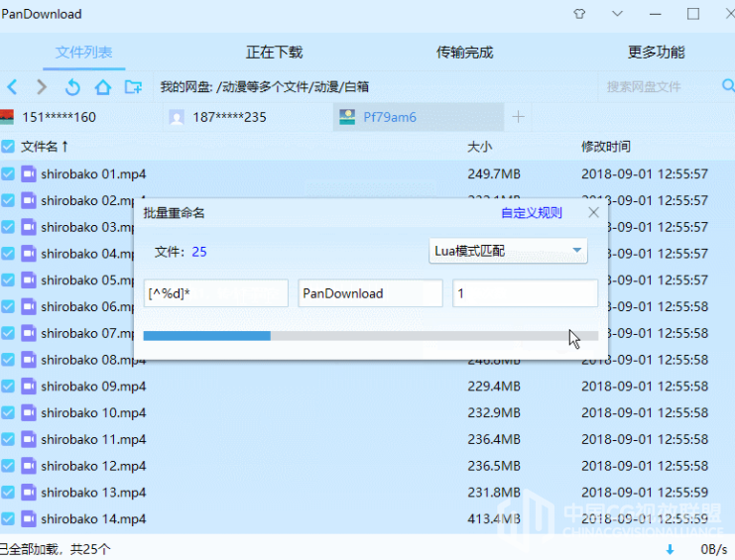Uncheck shirobako 04.mp4 checkbox

8,254
